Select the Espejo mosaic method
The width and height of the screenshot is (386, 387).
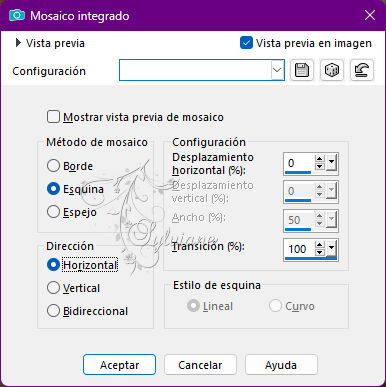(53, 212)
